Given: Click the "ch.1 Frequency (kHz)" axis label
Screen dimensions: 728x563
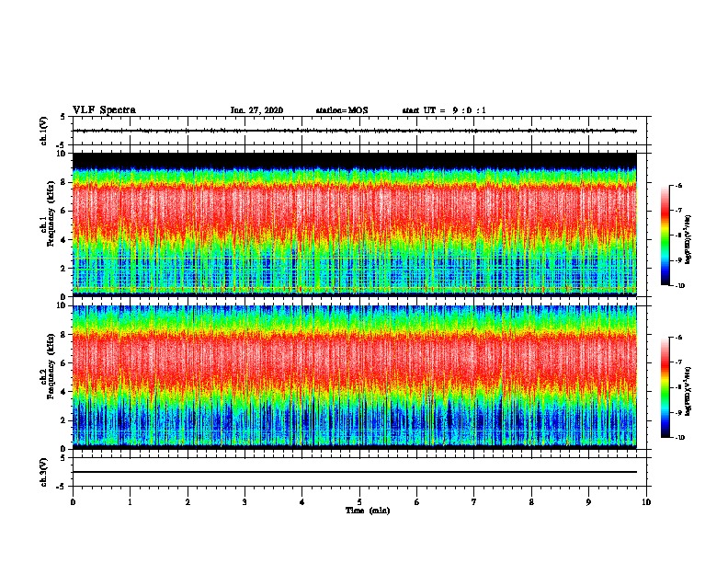Looking at the screenshot, I should pyautogui.click(x=49, y=214).
